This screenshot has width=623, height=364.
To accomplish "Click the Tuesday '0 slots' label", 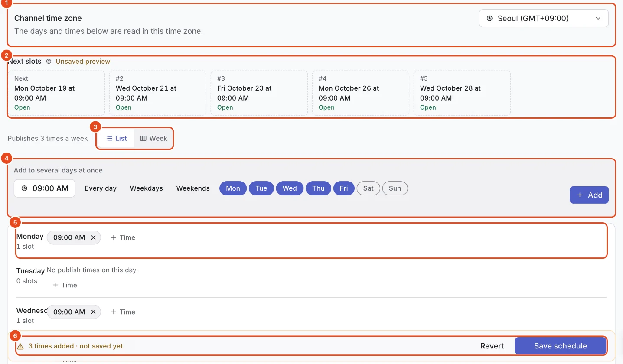I will 27,281.
